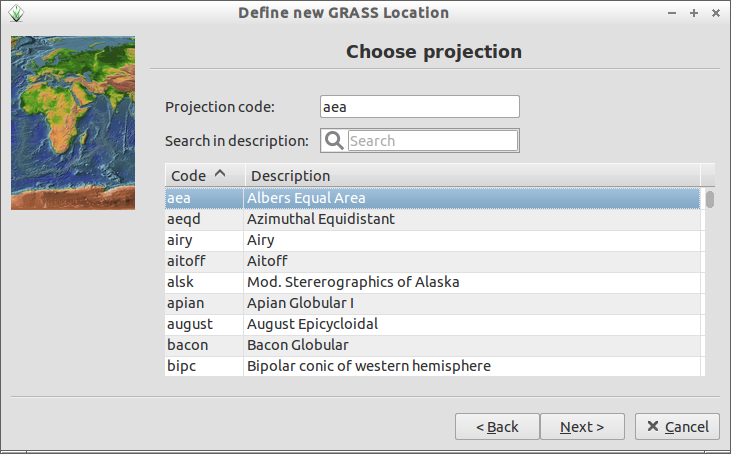
Task: Minimize window using the dash icon
Action: tap(672, 13)
